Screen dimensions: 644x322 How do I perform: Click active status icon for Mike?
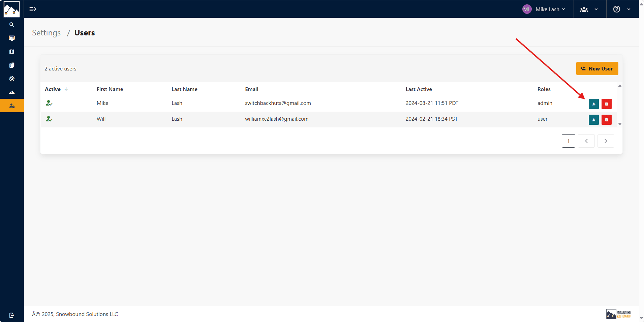pos(49,103)
